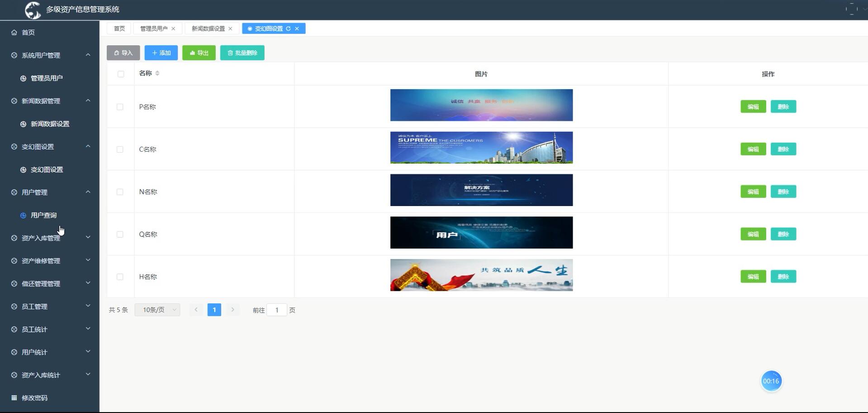
Task: Open the 10条/页 page size dropdown
Action: coord(157,310)
